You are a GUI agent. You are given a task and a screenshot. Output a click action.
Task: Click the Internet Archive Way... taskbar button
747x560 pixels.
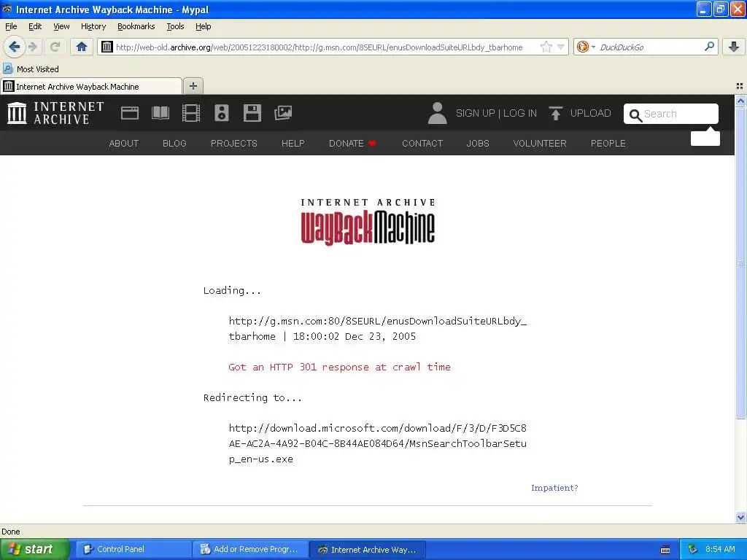pyautogui.click(x=368, y=549)
